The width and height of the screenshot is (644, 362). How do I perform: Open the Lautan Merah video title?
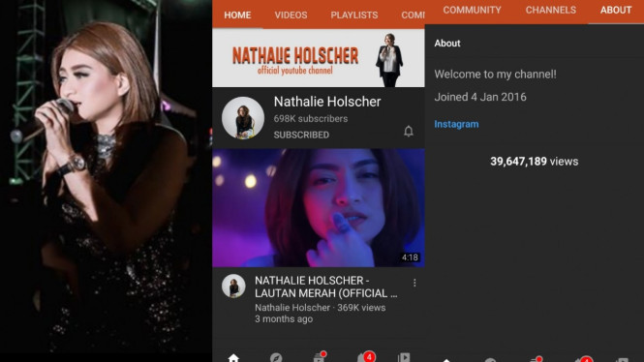[326, 287]
